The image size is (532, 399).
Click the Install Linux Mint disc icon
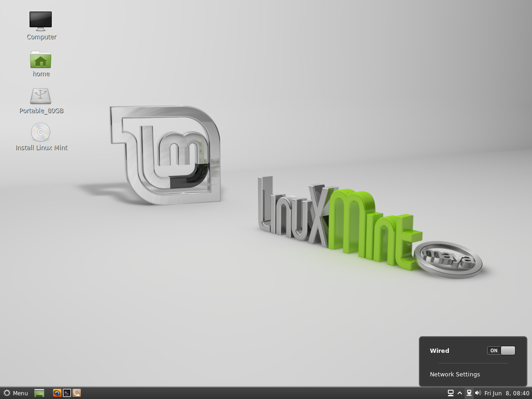point(41,132)
